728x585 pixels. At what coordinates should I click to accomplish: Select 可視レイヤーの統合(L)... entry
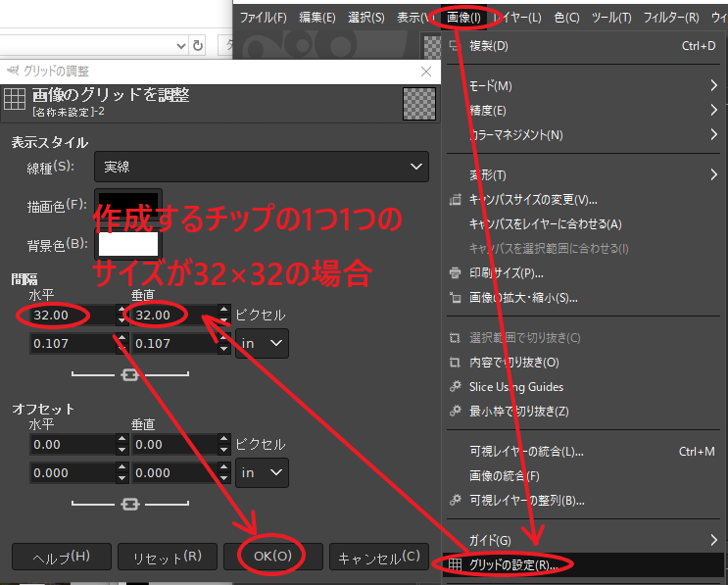[583, 452]
